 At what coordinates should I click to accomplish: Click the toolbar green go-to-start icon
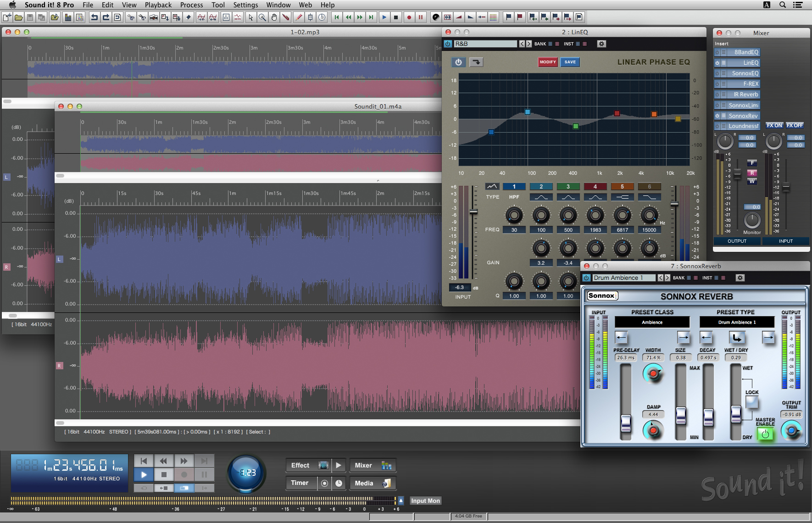coord(336,17)
